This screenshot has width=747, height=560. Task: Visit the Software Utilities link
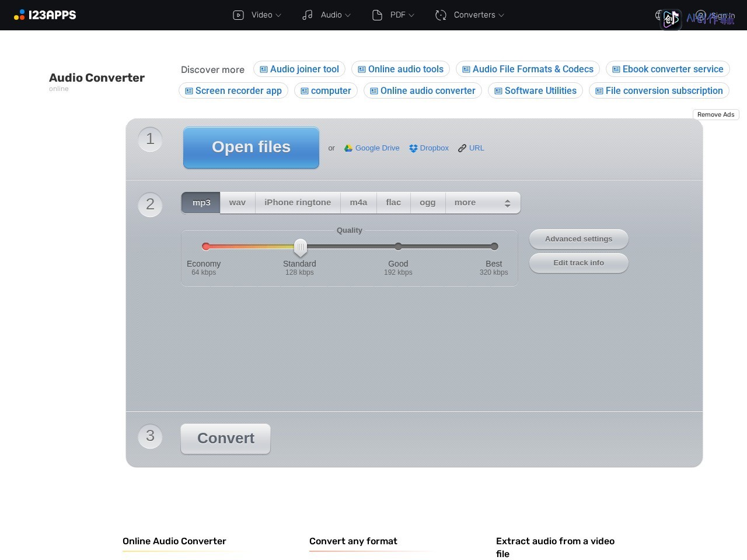click(535, 90)
